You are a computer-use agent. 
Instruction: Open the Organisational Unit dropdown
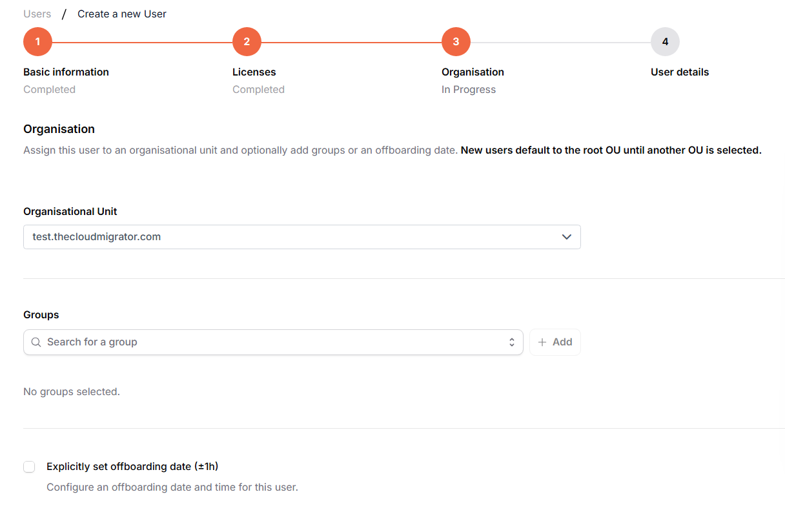(302, 237)
